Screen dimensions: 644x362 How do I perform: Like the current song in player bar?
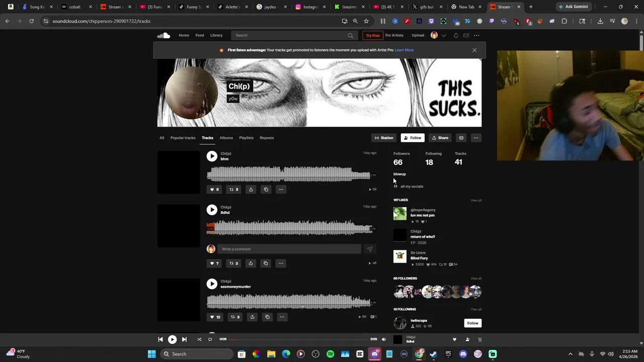pyautogui.click(x=454, y=339)
